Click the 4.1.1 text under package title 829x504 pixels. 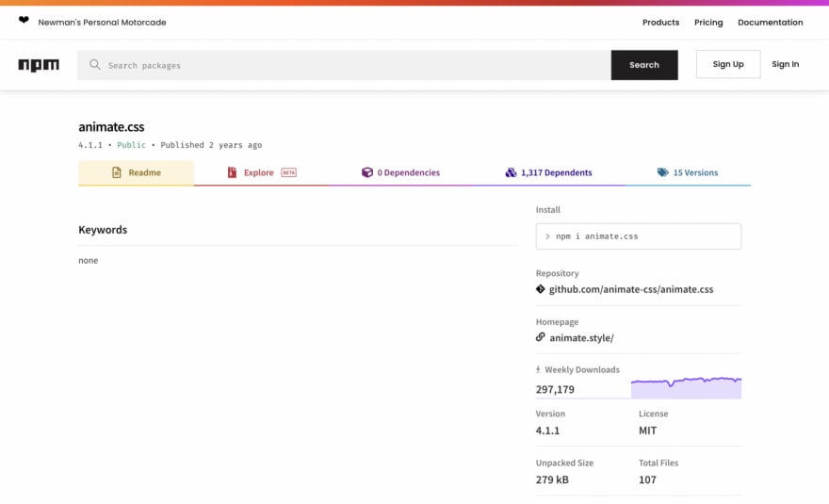[x=90, y=145]
